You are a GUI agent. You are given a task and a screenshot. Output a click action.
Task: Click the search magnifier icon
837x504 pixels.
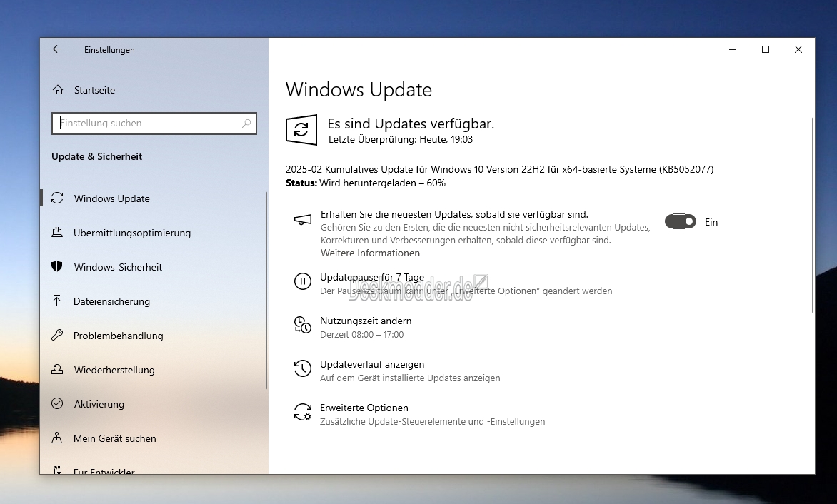click(x=246, y=124)
